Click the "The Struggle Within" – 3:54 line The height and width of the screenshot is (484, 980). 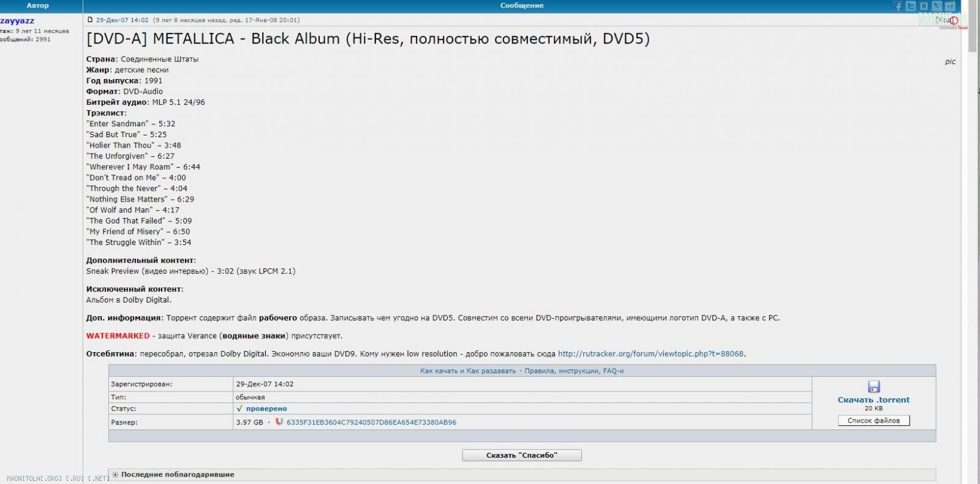[139, 243]
